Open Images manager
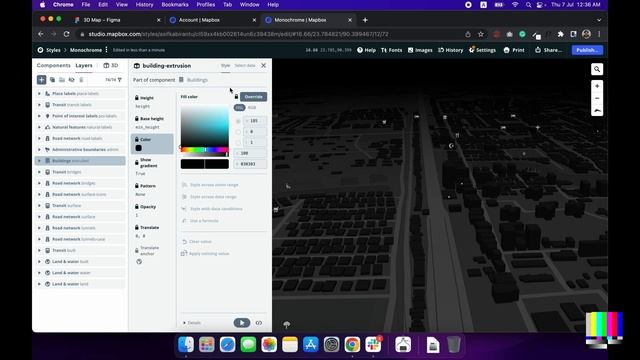 (x=420, y=50)
